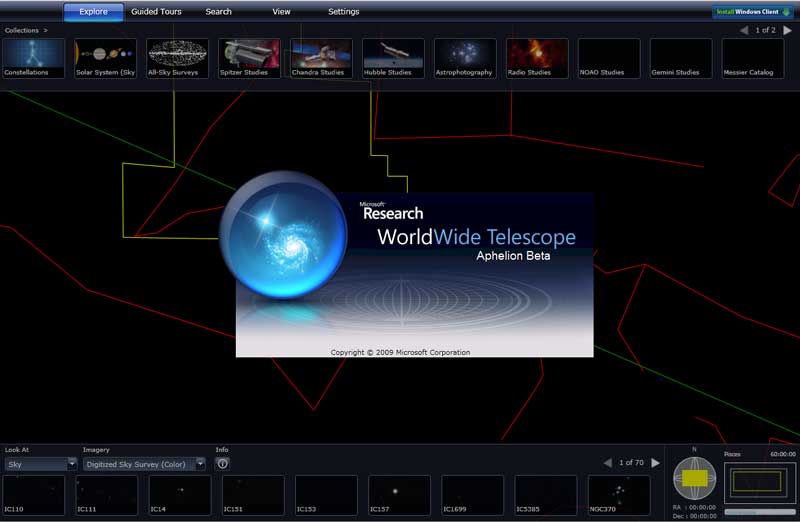Select the IC151 thumbnail

tap(253, 495)
